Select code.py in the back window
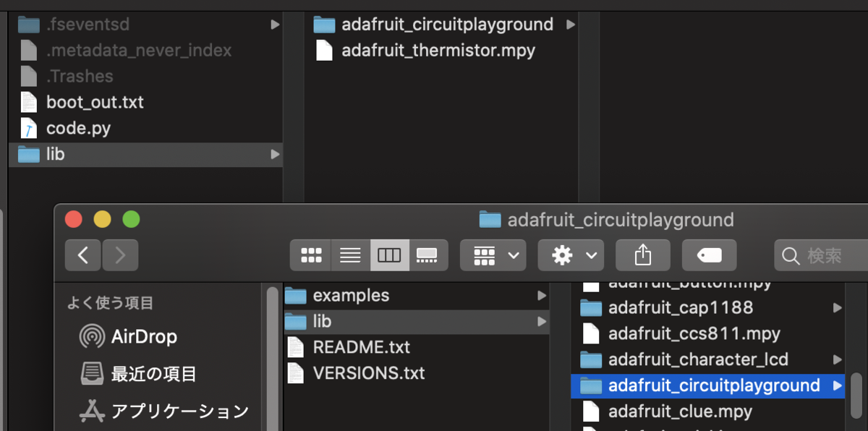This screenshot has width=868, height=431. (x=145, y=128)
